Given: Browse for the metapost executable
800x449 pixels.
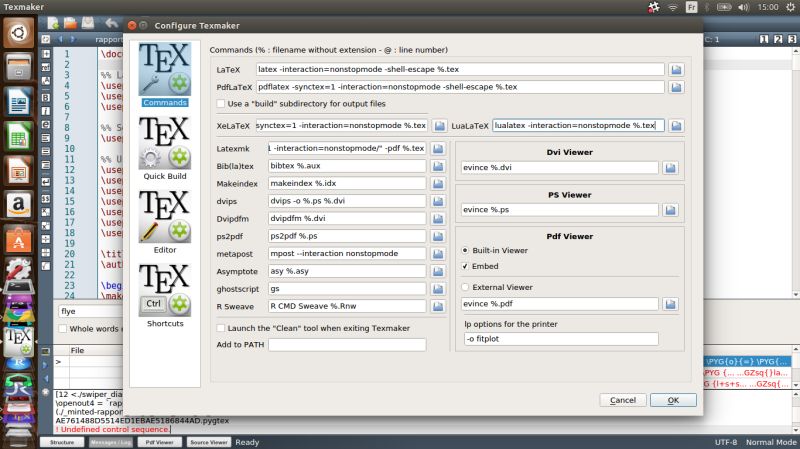Looking at the screenshot, I should (438, 254).
